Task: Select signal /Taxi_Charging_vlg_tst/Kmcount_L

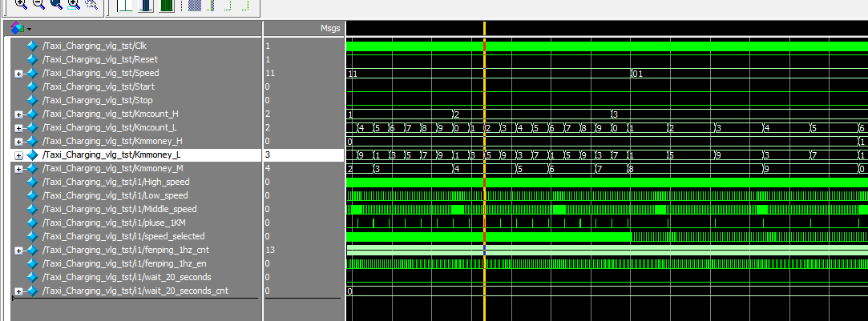Action: click(110, 127)
